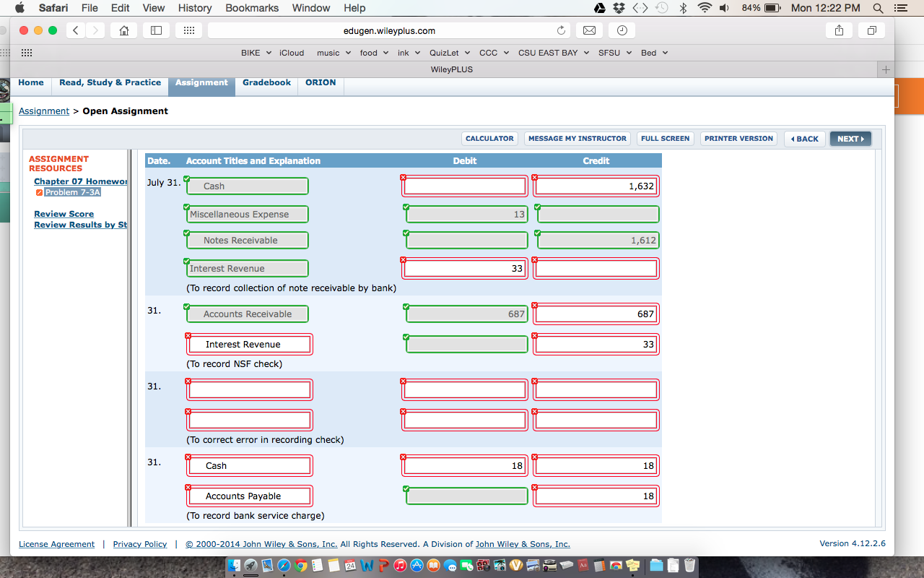This screenshot has width=924, height=578.
Task: Toggle the Safari sidebar icon
Action: tap(157, 30)
